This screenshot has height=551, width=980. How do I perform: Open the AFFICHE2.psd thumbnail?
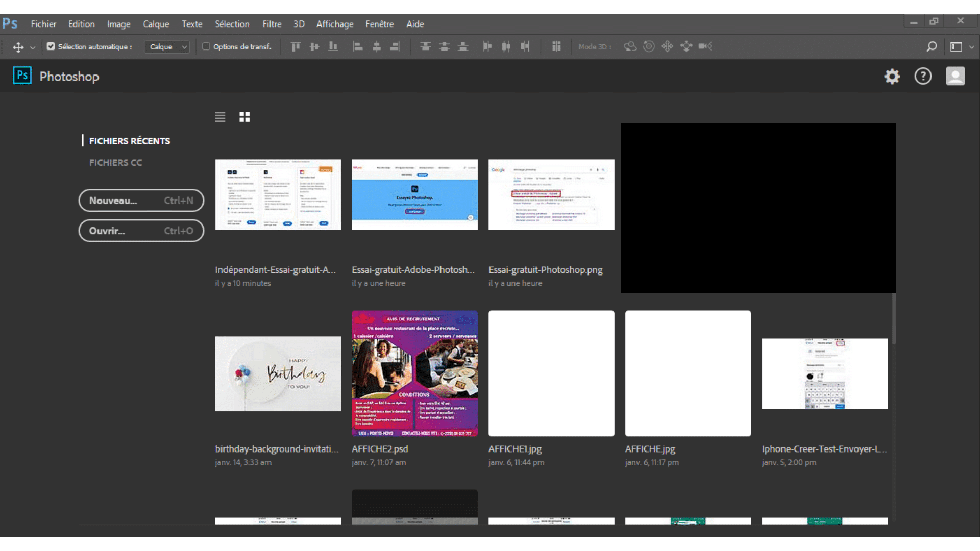tap(415, 373)
